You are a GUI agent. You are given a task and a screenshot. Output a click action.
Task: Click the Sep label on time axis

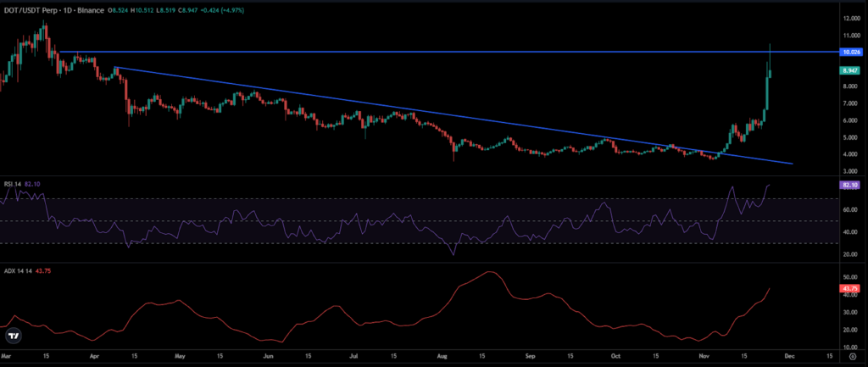(x=531, y=355)
